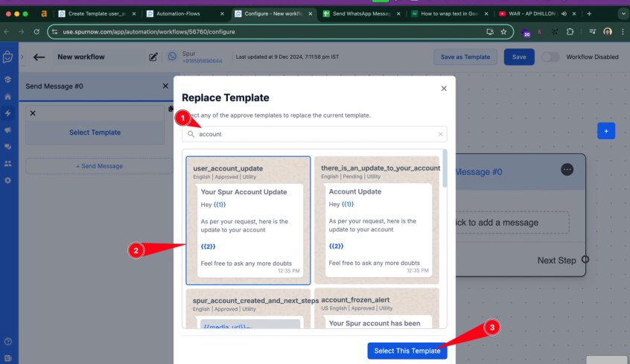Open the Extensions puzzle icon
The height and width of the screenshot is (364, 630).
coord(570,32)
